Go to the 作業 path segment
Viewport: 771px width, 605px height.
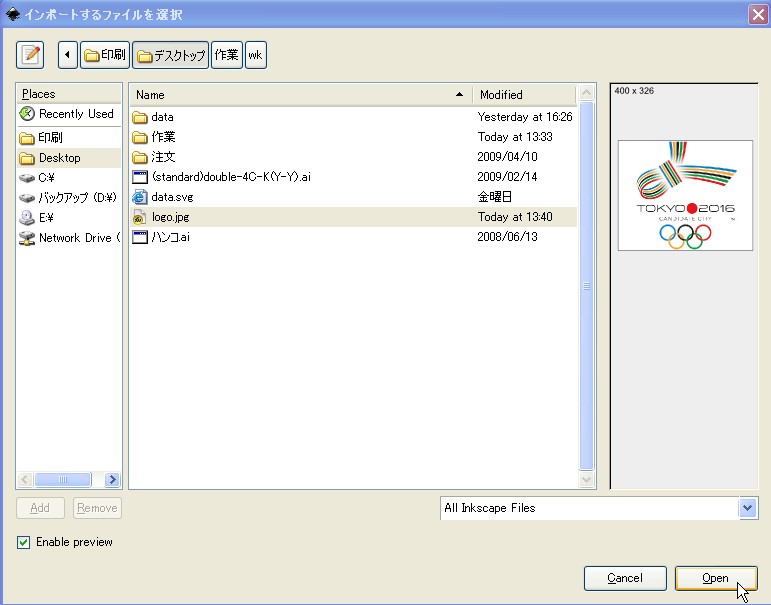tap(226, 55)
